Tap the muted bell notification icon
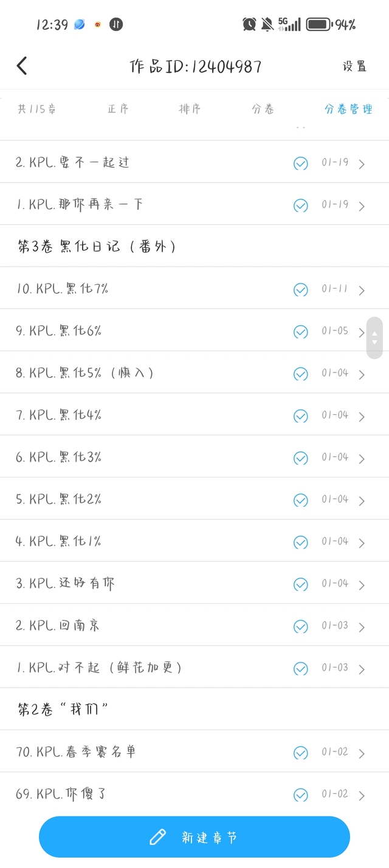This screenshot has width=389, height=868. click(x=267, y=24)
